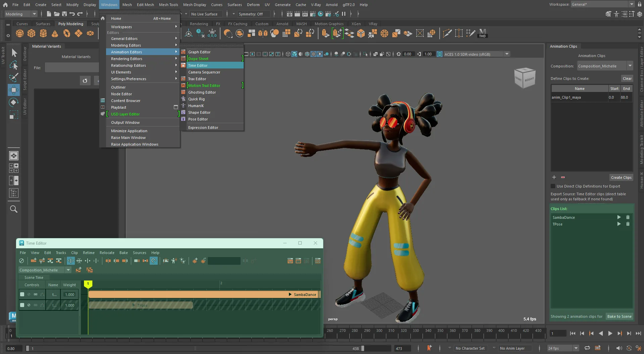Click the Scene Time tab button
Screen dimensions: 644x354
tap(34, 277)
